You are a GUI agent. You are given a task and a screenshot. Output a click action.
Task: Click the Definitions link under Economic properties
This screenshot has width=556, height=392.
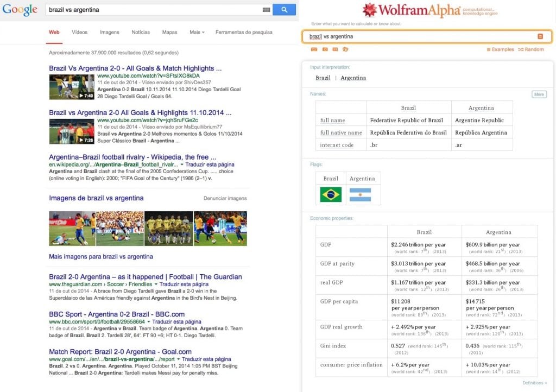[534, 383]
